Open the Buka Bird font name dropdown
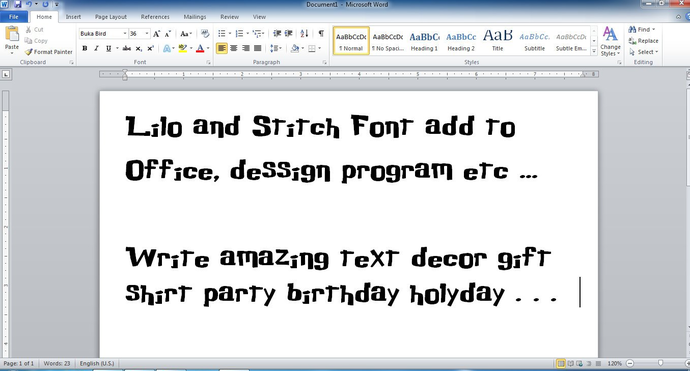 (125, 34)
